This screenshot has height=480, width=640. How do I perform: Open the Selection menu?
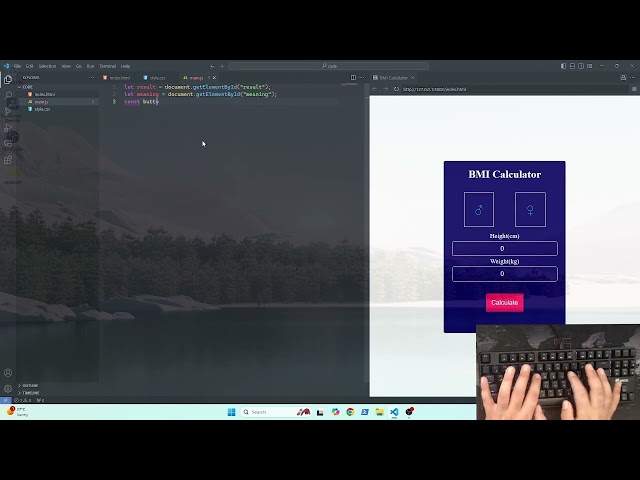pos(47,66)
